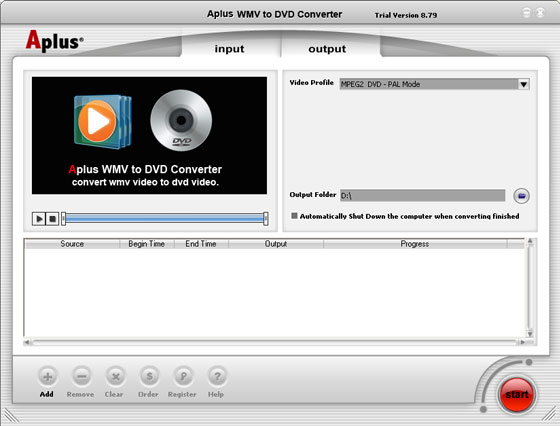Viewport: 560px width, 426px height.
Task: Click the red start button
Action: (x=516, y=394)
